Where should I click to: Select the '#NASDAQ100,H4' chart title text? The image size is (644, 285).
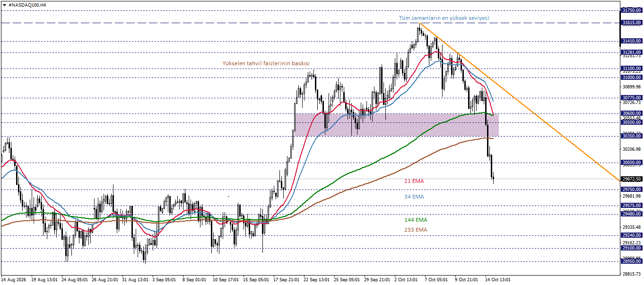click(x=27, y=4)
